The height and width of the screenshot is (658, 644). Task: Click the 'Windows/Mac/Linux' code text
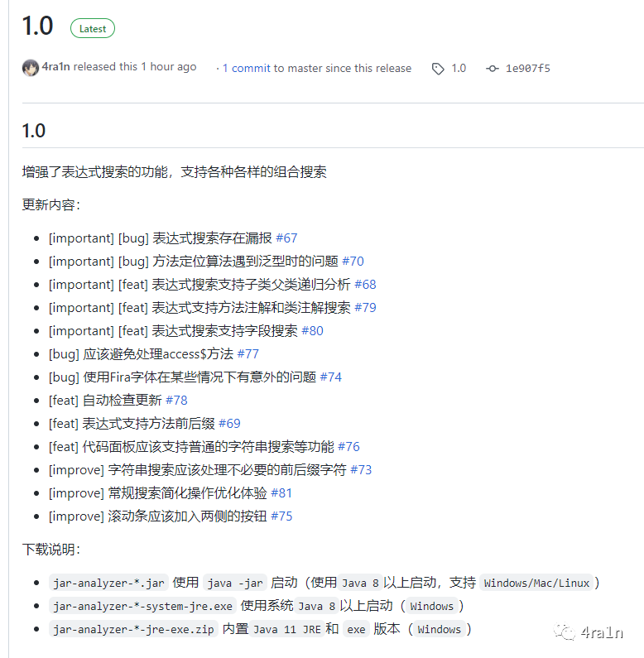[536, 583]
